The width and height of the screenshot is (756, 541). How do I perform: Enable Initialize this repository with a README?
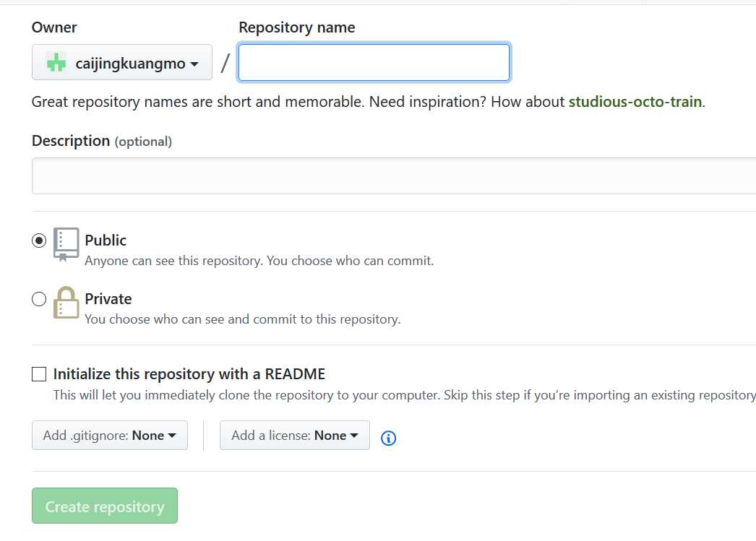point(39,374)
